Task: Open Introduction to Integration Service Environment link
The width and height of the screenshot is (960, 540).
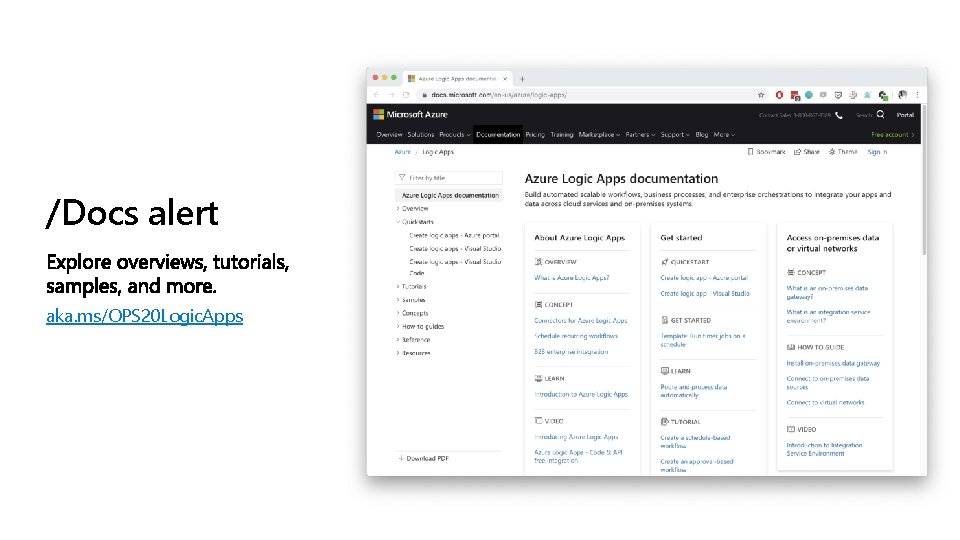Action: (824, 449)
